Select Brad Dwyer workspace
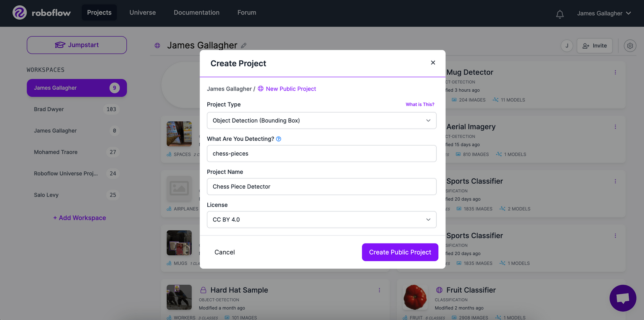The height and width of the screenshot is (320, 644). [76, 109]
